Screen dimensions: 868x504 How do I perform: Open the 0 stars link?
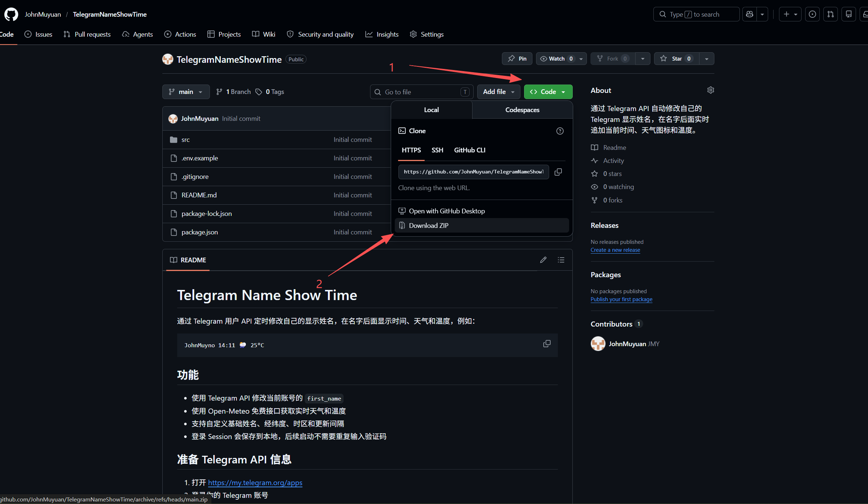607,174
